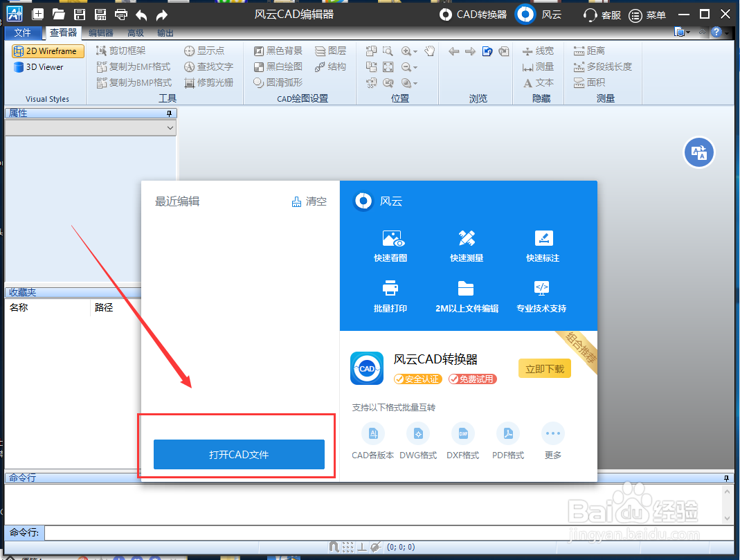Activate the pan hand tool

pyautogui.click(x=428, y=50)
